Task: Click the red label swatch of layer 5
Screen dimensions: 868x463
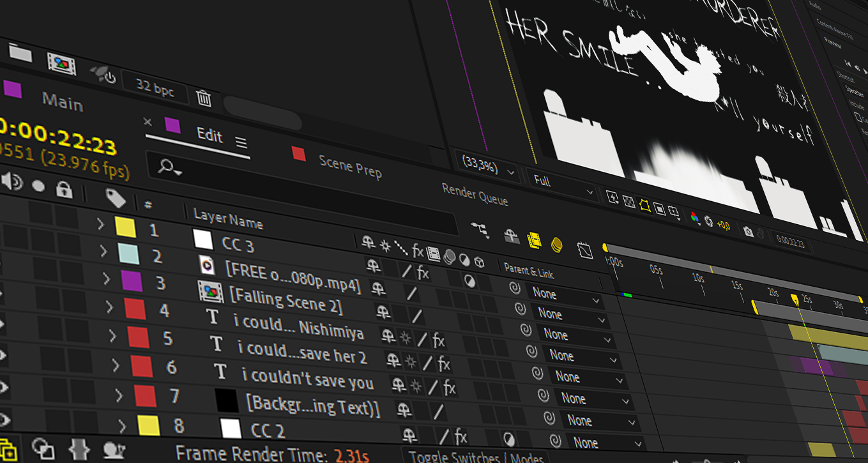Action: [x=138, y=338]
